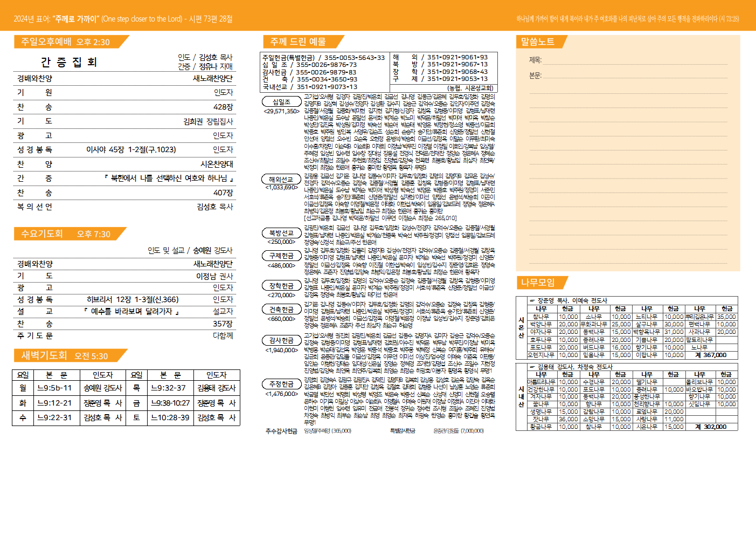Click tithe total '<29,571,350>'
756x535 pixels.
point(281,111)
